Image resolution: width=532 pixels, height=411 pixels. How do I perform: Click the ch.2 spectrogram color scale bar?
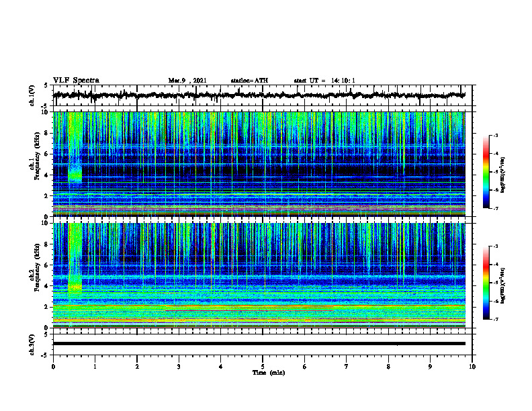[x=486, y=283]
